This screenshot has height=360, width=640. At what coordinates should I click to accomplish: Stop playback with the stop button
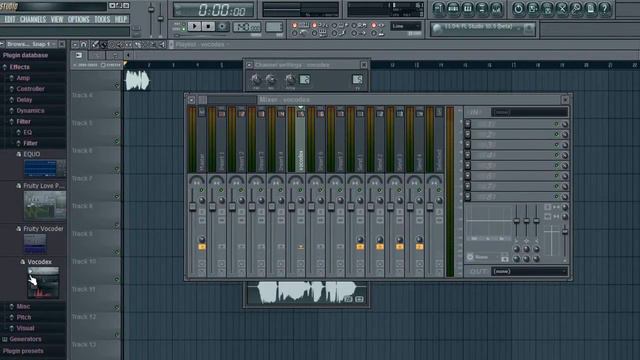point(208,27)
